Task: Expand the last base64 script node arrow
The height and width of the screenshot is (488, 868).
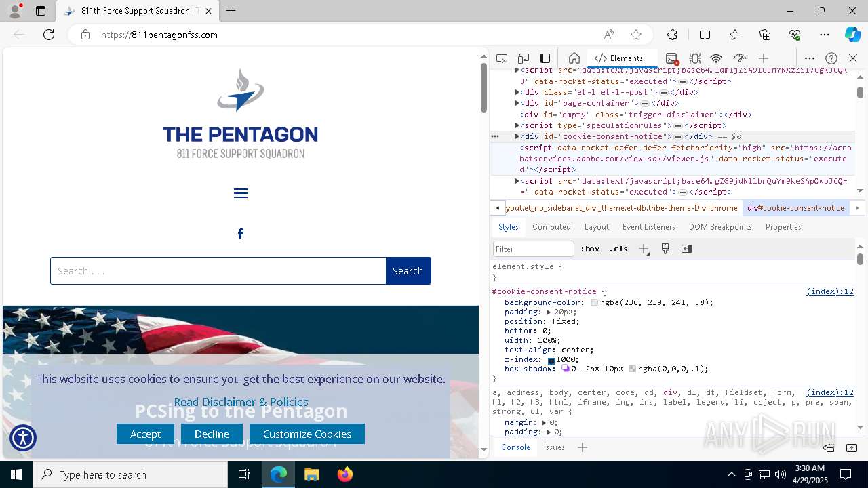Action: (517, 181)
